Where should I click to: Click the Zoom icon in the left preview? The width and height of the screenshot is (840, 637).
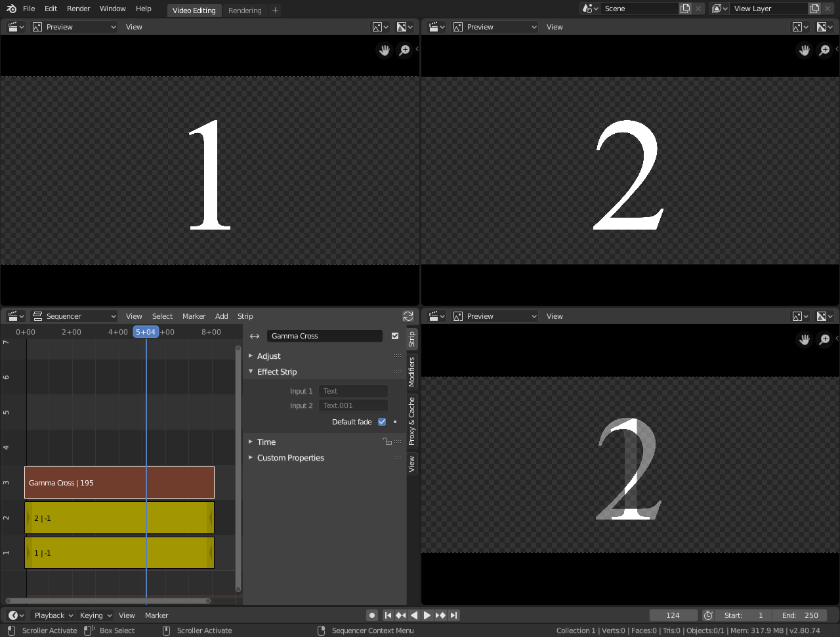click(x=404, y=50)
